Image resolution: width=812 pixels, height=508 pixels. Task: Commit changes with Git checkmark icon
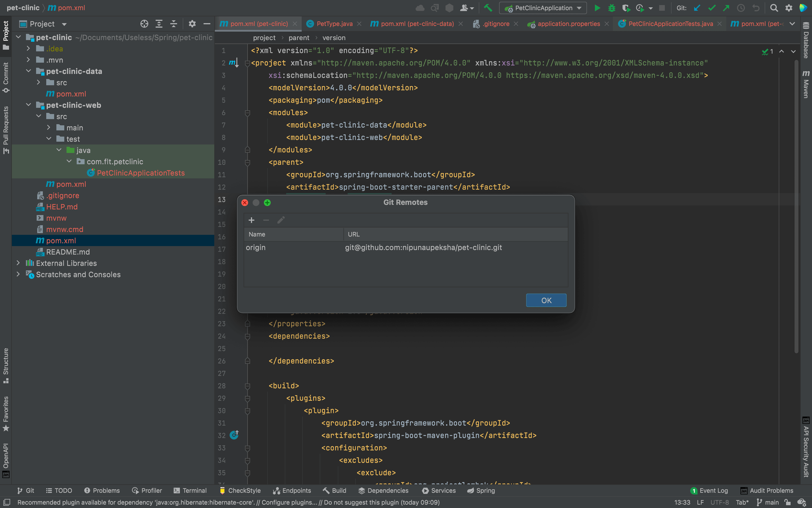pyautogui.click(x=712, y=8)
